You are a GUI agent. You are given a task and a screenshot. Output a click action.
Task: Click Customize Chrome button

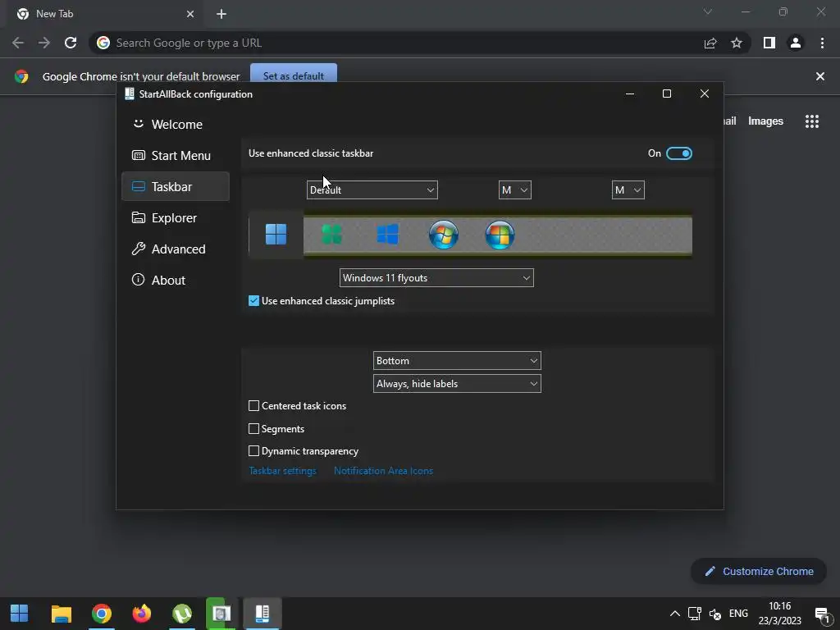(x=759, y=572)
